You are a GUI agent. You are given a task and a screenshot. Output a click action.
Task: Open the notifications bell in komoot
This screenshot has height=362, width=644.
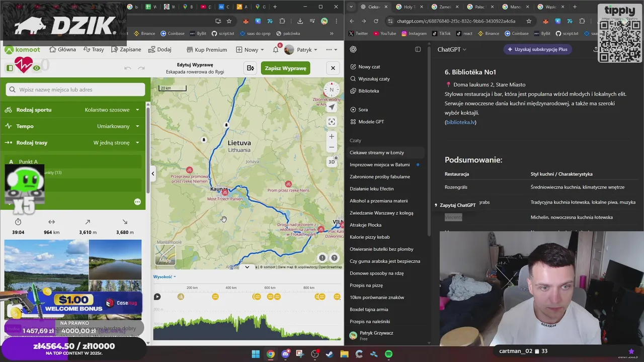(x=276, y=50)
